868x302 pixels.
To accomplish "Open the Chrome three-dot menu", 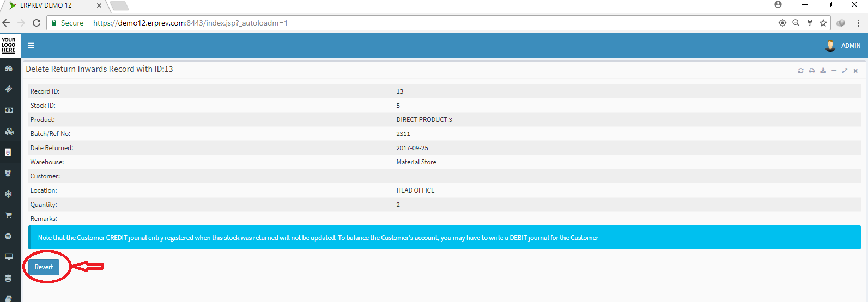I will [858, 23].
